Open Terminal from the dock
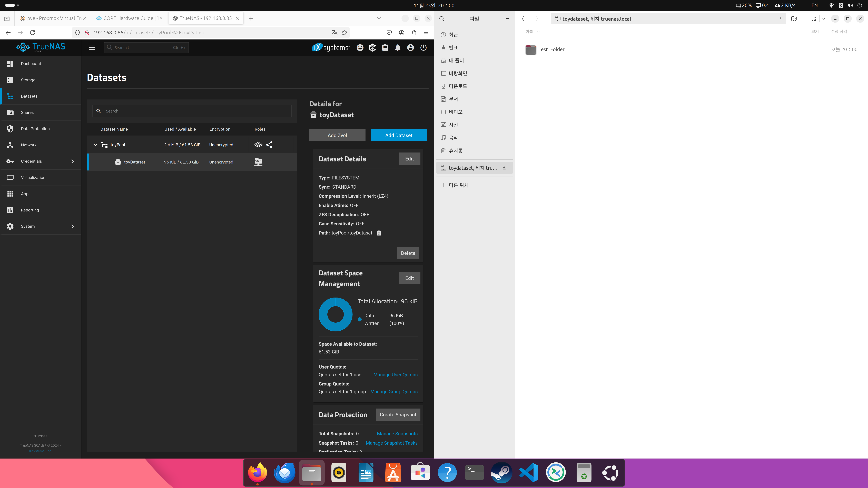Image resolution: width=868 pixels, height=488 pixels. click(475, 473)
